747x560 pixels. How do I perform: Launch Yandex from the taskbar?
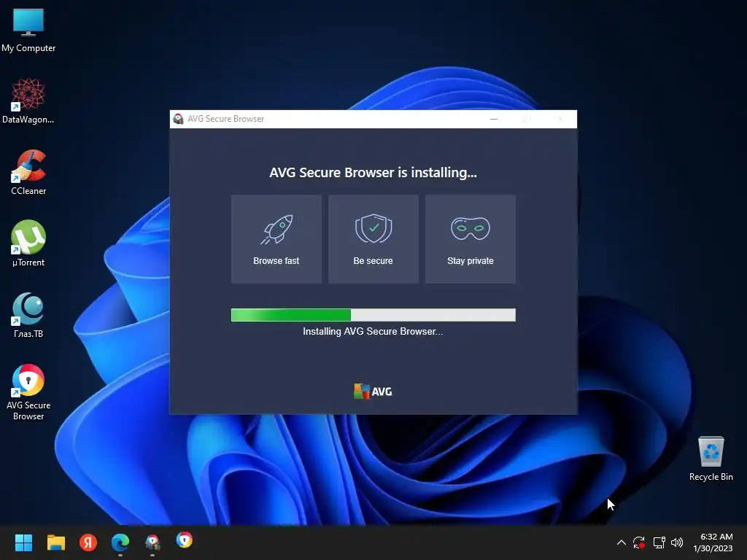[88, 542]
